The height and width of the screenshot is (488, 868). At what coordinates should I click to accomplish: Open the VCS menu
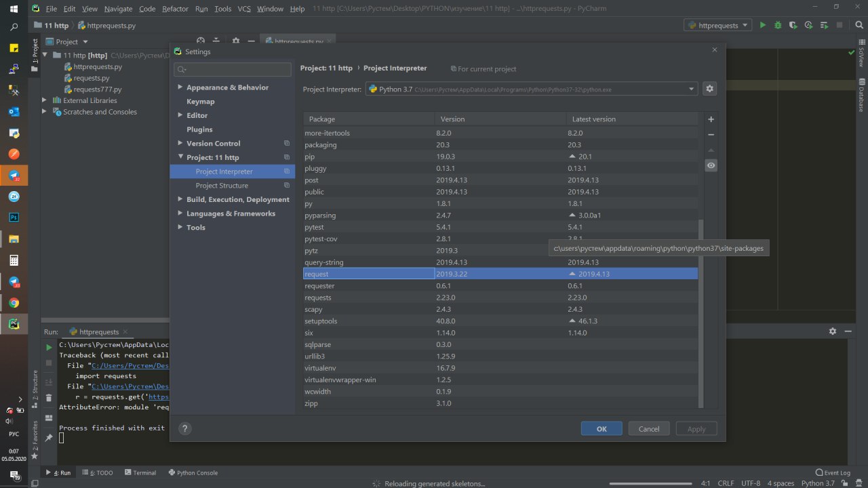click(244, 9)
